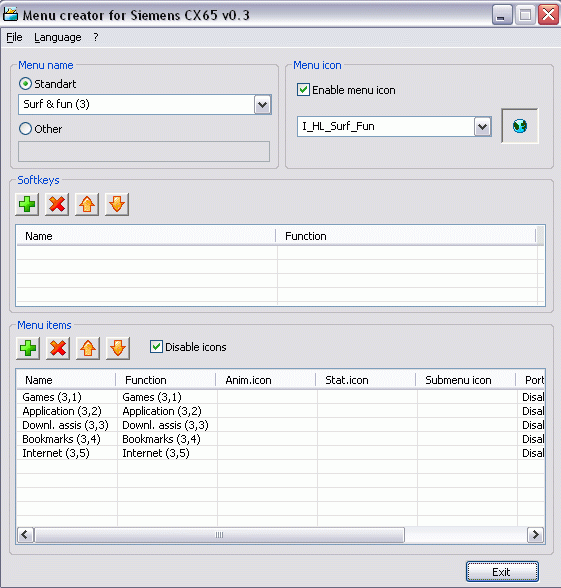Delete menu item using red X icon
The height and width of the screenshot is (588, 561).
tap(58, 348)
